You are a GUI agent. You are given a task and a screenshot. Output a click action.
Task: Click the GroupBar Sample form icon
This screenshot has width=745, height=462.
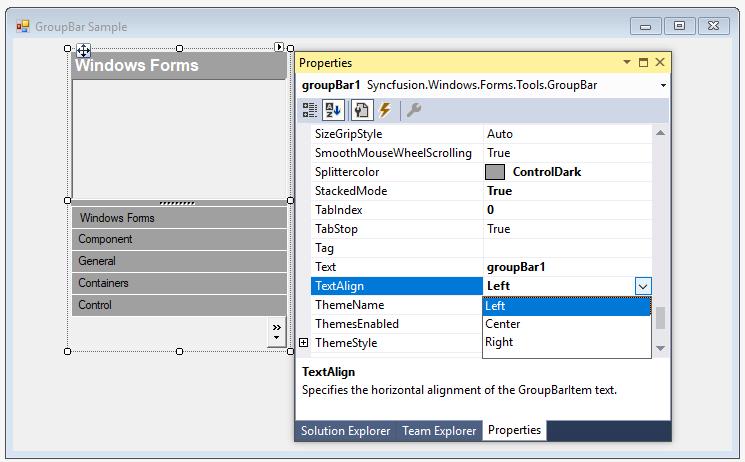point(22,26)
